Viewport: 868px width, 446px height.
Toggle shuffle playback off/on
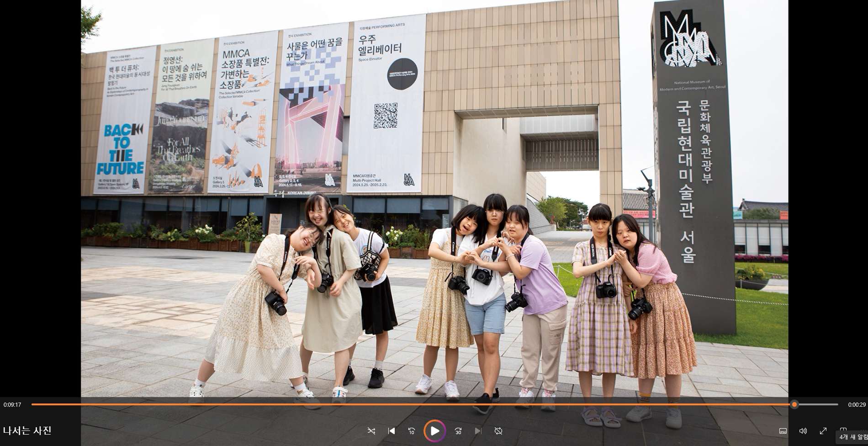point(371,431)
